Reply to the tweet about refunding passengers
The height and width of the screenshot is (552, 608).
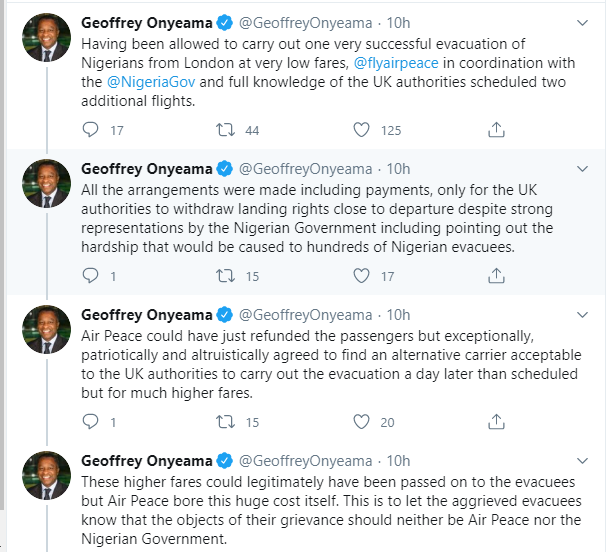pyautogui.click(x=90, y=422)
